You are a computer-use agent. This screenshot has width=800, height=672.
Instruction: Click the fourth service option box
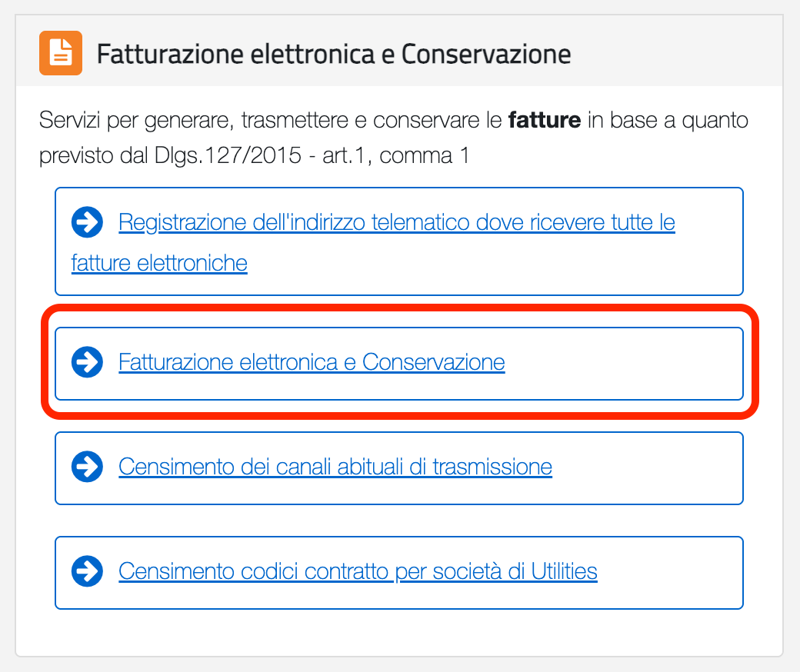pos(399,572)
